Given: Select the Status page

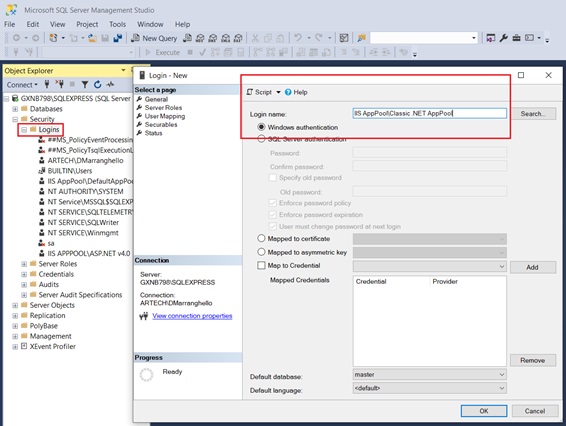Looking at the screenshot, I should (x=153, y=133).
